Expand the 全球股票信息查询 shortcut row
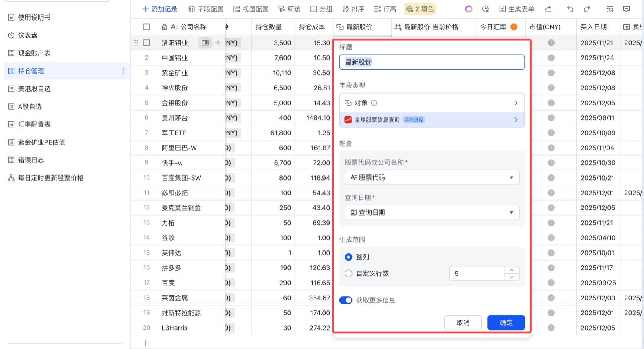644x349 pixels. pyautogui.click(x=432, y=120)
